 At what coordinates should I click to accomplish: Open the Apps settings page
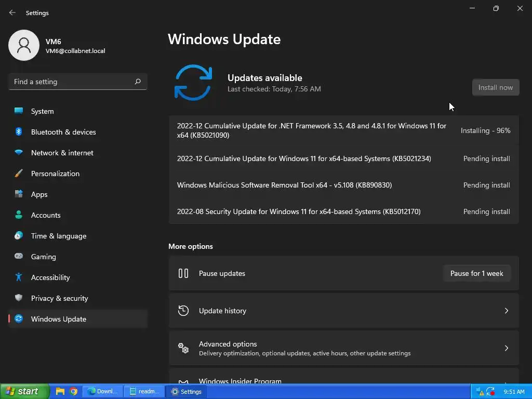[x=78, y=194]
